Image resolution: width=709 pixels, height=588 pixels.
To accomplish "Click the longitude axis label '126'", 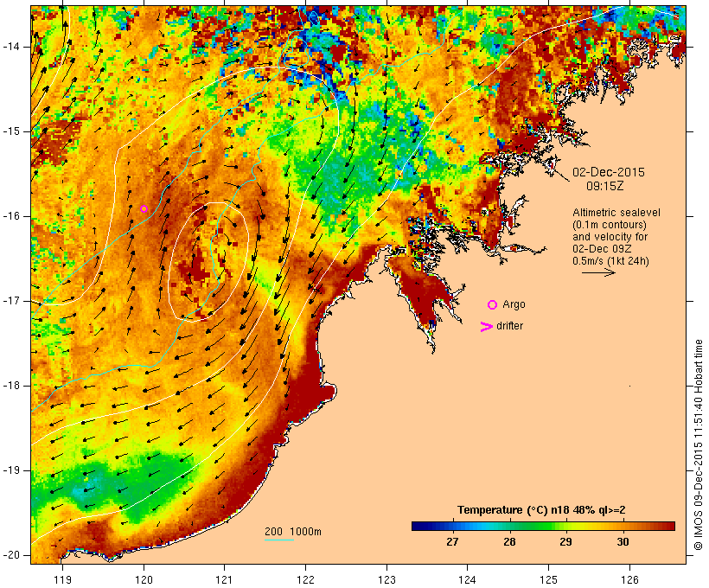I will 629,579.
